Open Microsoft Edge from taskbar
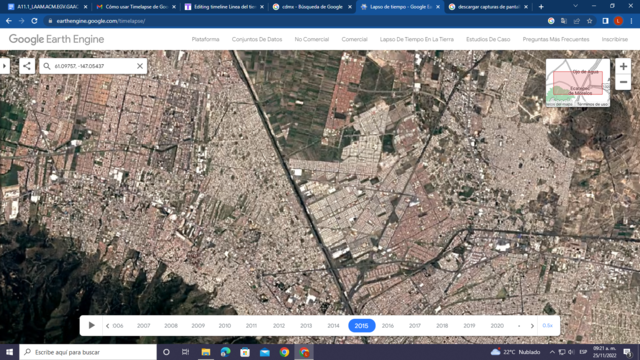640x360 pixels. point(225,352)
